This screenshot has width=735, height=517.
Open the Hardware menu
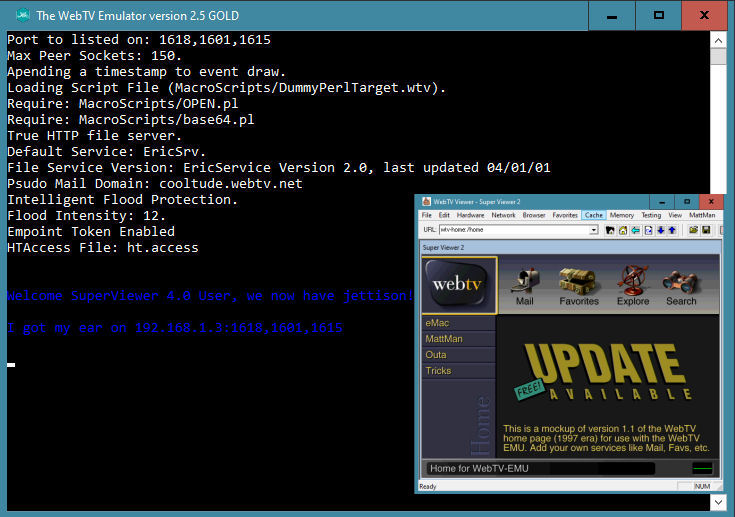[470, 215]
